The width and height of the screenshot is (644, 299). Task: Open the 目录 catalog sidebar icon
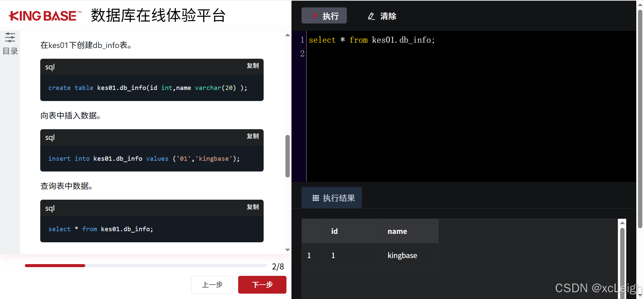(x=10, y=44)
